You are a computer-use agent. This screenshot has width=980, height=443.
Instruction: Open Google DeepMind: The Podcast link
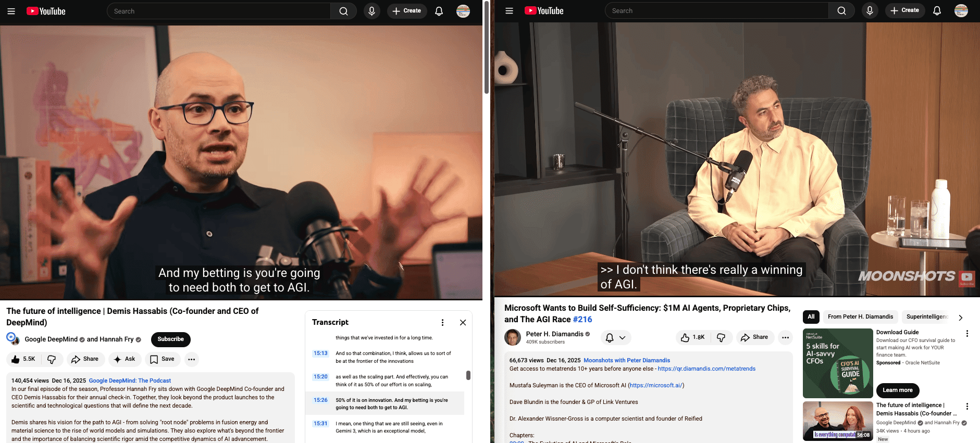click(130, 381)
